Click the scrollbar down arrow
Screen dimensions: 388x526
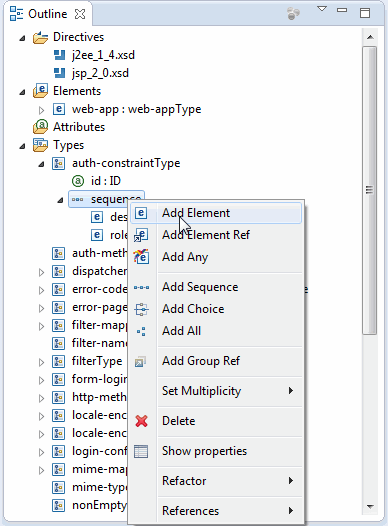pyautogui.click(x=370, y=507)
